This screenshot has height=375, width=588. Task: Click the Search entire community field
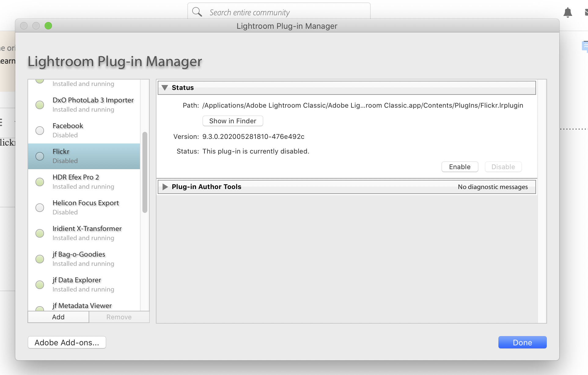coord(278,12)
